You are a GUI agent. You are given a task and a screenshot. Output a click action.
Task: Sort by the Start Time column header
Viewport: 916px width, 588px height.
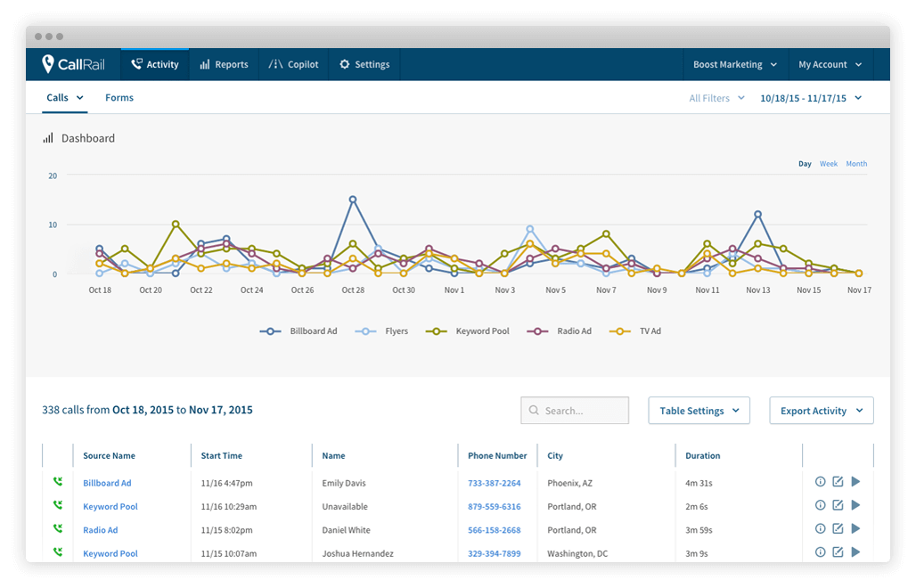pos(221,455)
